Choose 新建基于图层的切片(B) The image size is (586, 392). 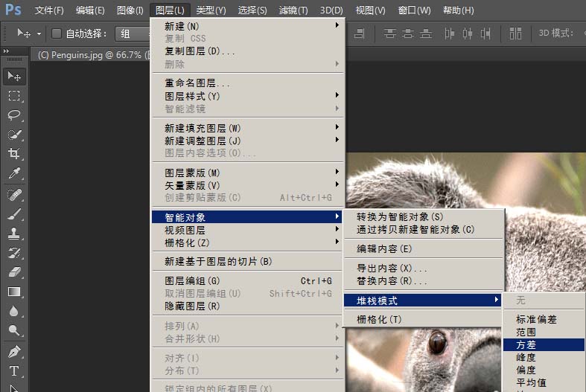click(x=248, y=261)
